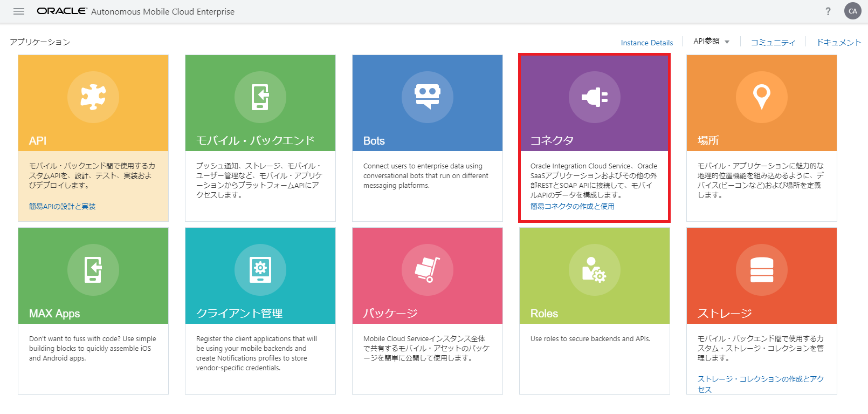This screenshot has height=414, width=868.
Task: Click the connector plug icon
Action: pos(595,97)
